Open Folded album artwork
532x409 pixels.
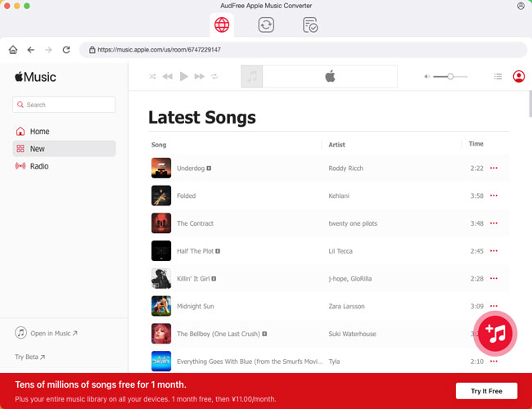tap(161, 196)
